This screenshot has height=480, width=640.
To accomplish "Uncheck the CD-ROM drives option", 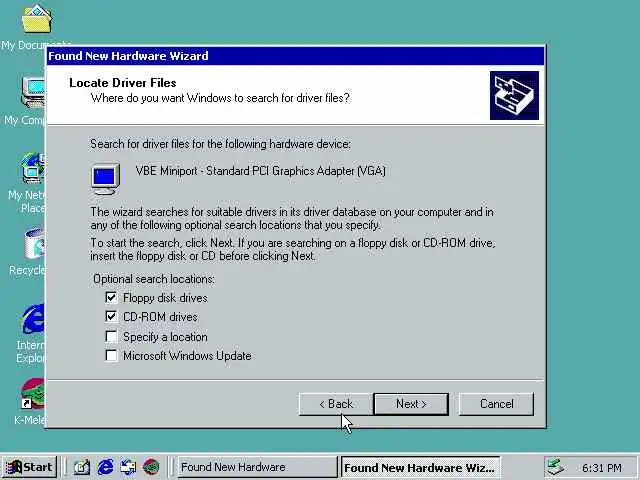I will click(111, 316).
